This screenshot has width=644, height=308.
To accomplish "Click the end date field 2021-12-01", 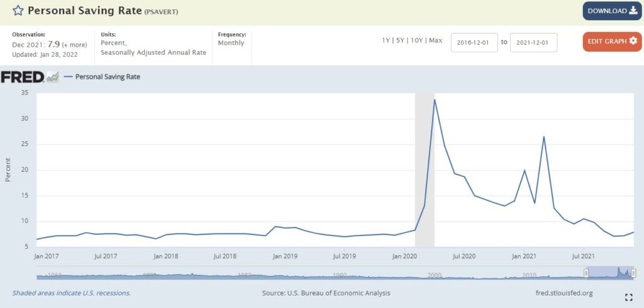I will pyautogui.click(x=533, y=42).
